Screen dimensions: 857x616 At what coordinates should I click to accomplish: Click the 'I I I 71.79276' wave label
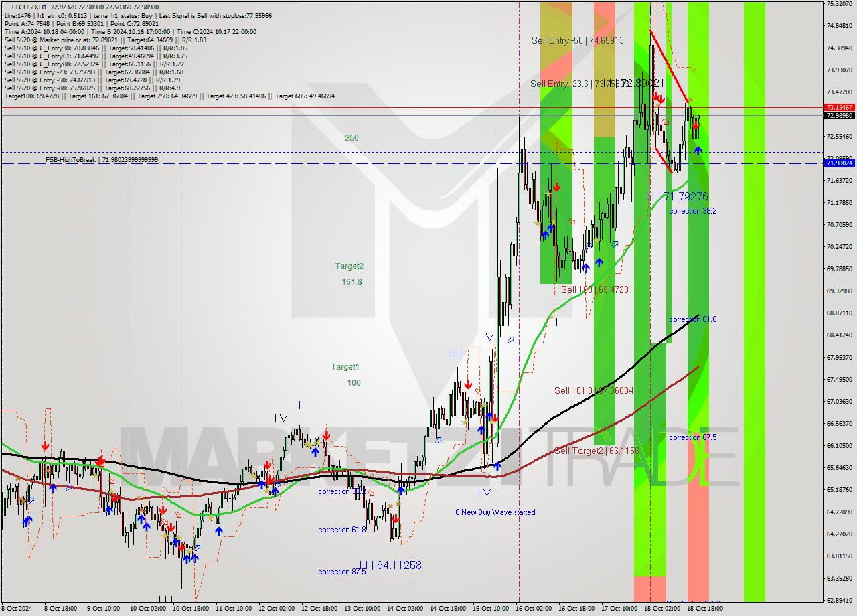676,196
